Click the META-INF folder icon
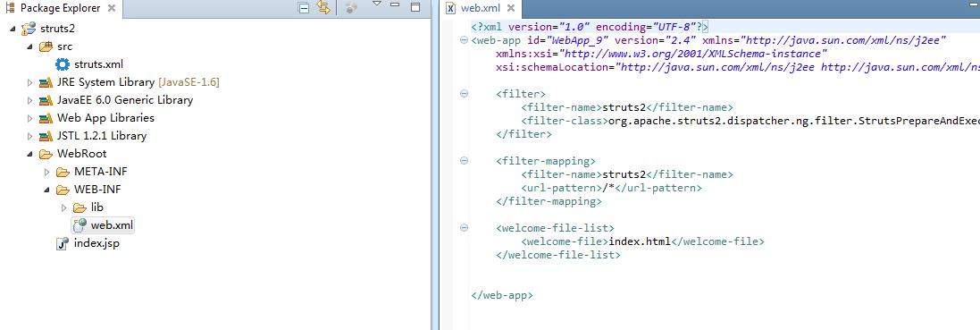The width and height of the screenshot is (980, 330). pyautogui.click(x=63, y=172)
